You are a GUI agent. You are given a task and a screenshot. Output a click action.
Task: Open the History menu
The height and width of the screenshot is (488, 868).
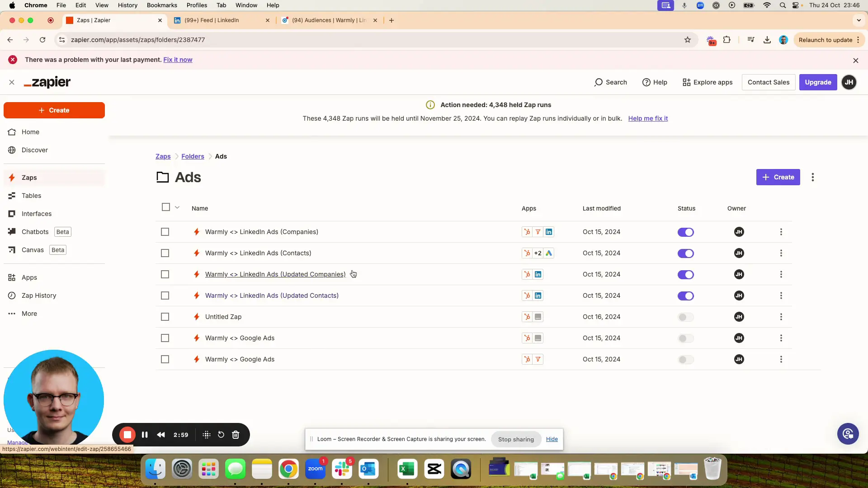(x=127, y=5)
